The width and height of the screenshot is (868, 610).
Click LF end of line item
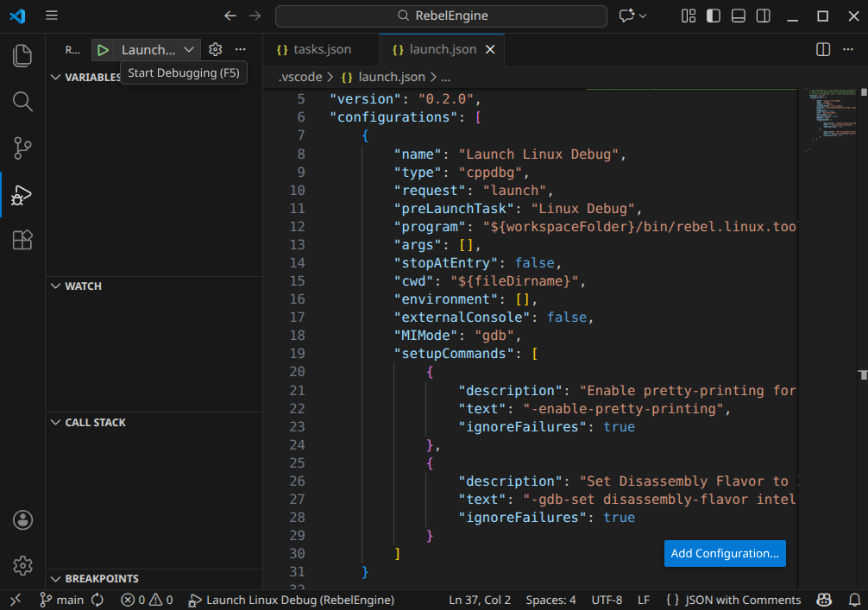[644, 600]
